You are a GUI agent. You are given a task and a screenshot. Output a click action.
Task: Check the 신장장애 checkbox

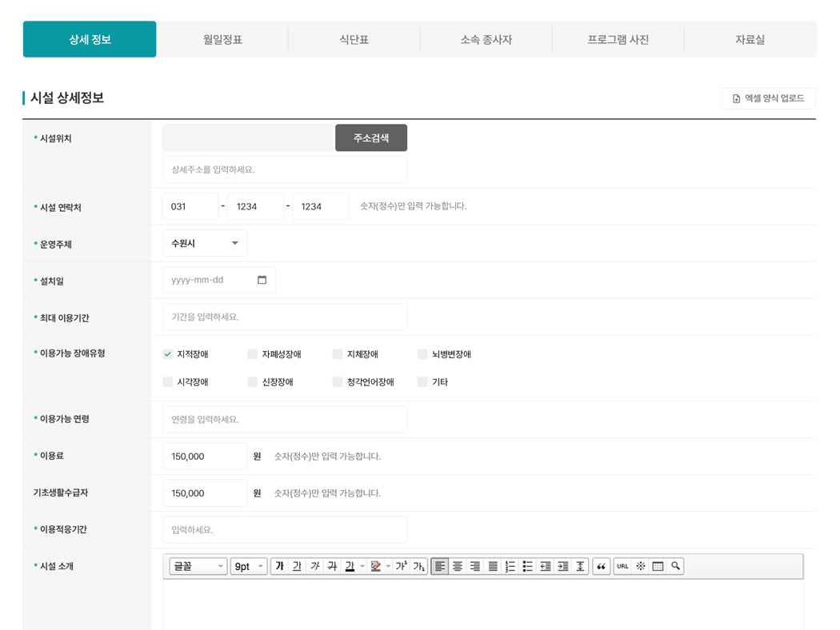(252, 382)
